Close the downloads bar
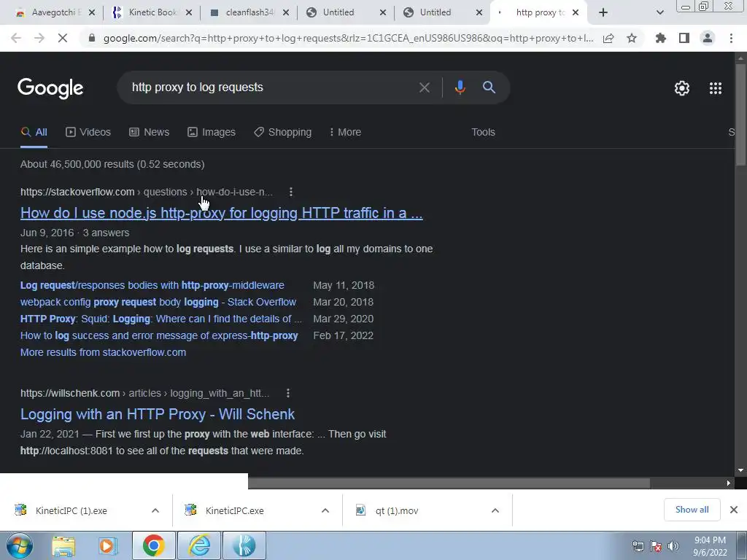747x560 pixels. coord(734,510)
